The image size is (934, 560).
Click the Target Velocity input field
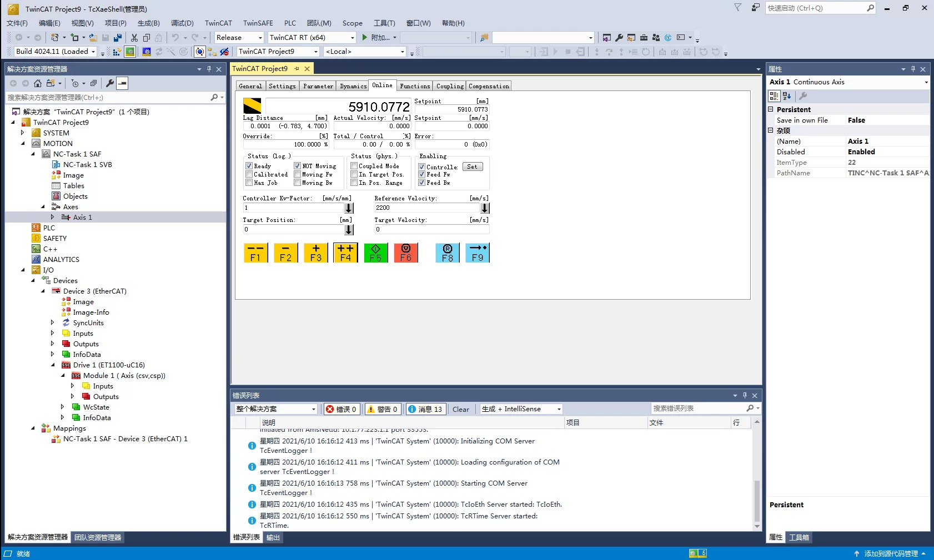point(431,229)
